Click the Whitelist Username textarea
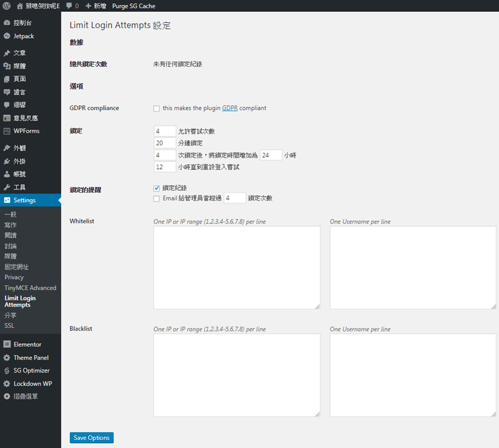Image resolution: width=499 pixels, height=448 pixels. click(413, 268)
